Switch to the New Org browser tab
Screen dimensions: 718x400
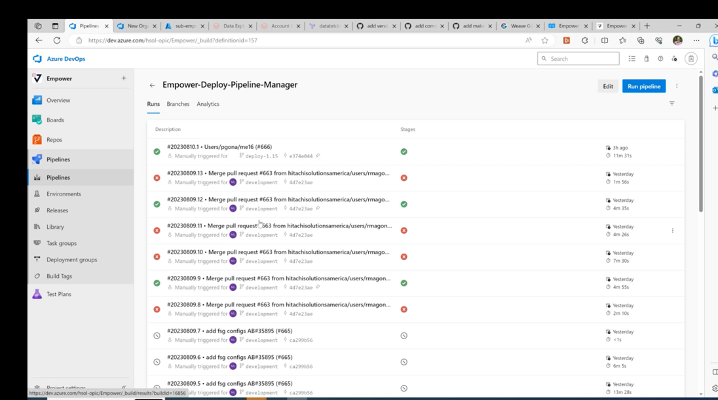137,26
